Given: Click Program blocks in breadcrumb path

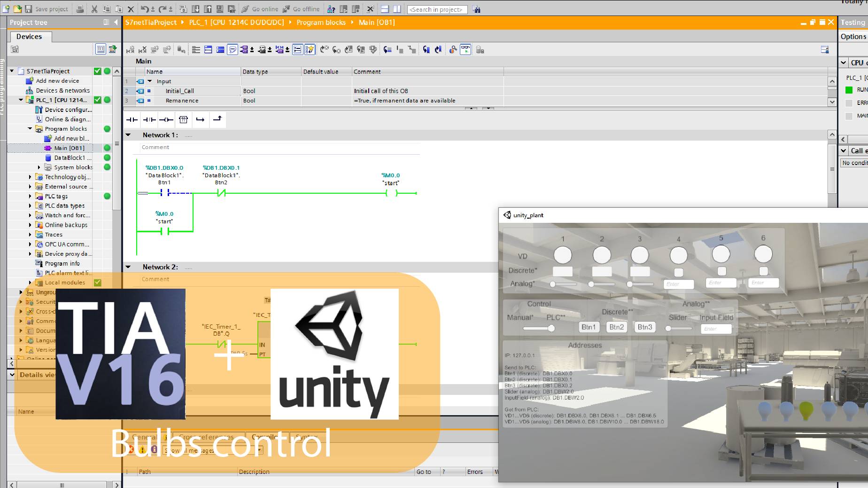Looking at the screenshot, I should pyautogui.click(x=321, y=22).
